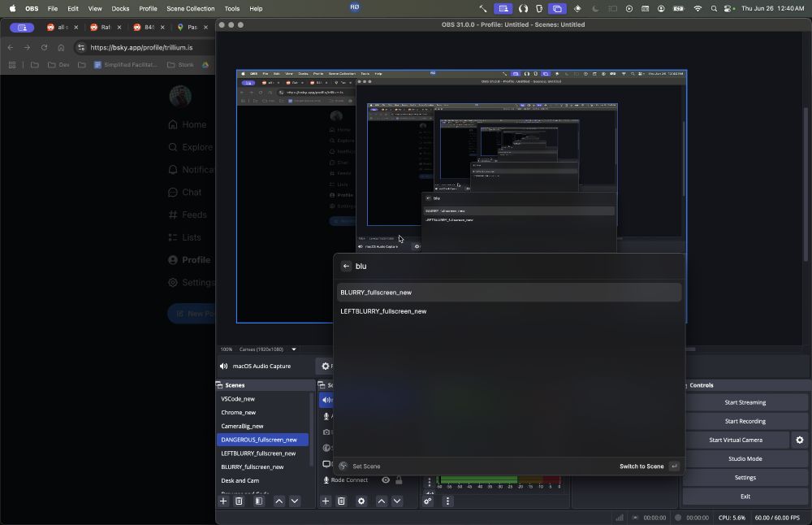
Task: Click the OBS logo beside Set Scene
Action: 343,466
